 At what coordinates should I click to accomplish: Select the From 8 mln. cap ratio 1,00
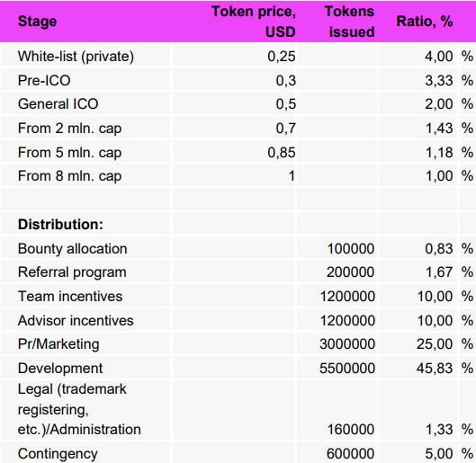pyautogui.click(x=439, y=176)
